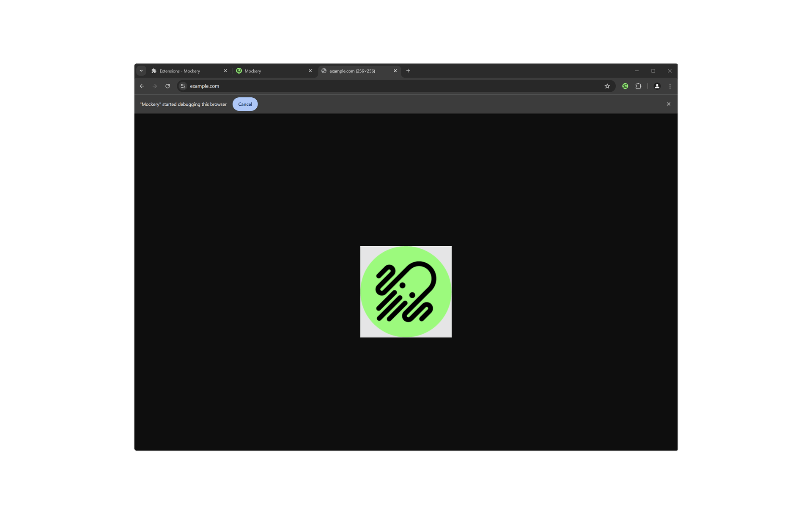Close the Chrome window
The width and height of the screenshot is (812, 514).
pos(669,71)
